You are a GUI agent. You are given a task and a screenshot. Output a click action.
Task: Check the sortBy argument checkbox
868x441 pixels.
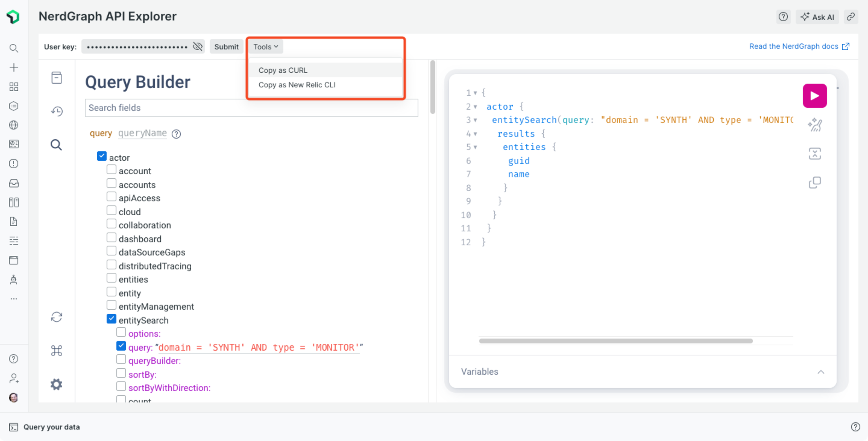pos(121,373)
